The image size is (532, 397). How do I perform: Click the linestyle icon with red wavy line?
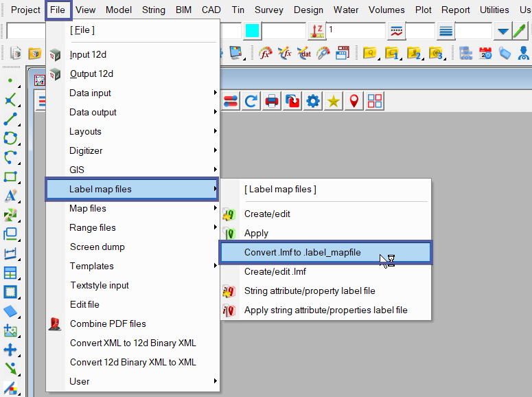396,31
